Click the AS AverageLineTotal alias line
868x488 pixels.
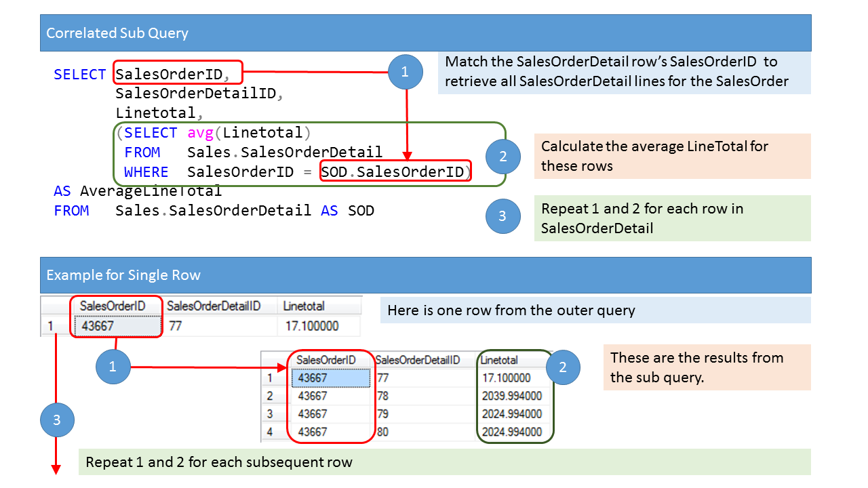138,191
